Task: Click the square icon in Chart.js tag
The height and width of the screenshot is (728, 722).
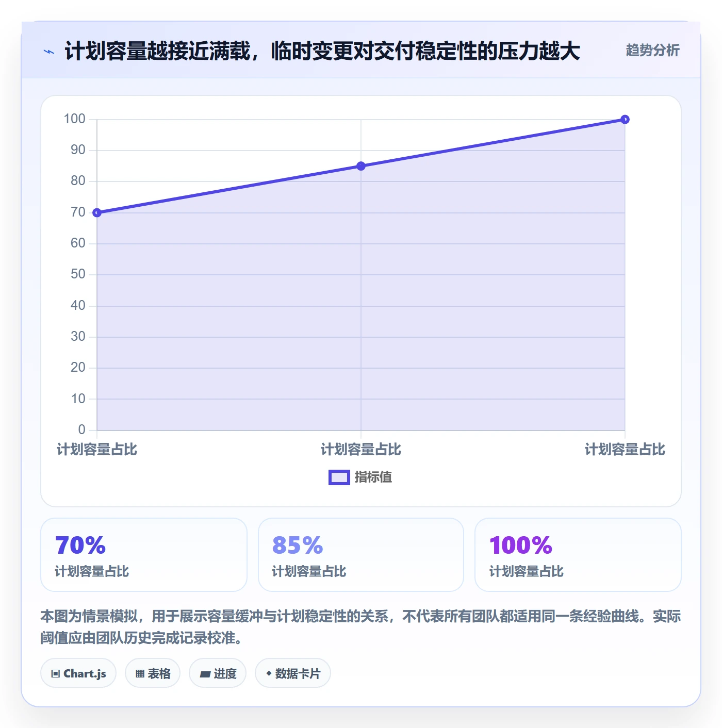Action: 56,674
